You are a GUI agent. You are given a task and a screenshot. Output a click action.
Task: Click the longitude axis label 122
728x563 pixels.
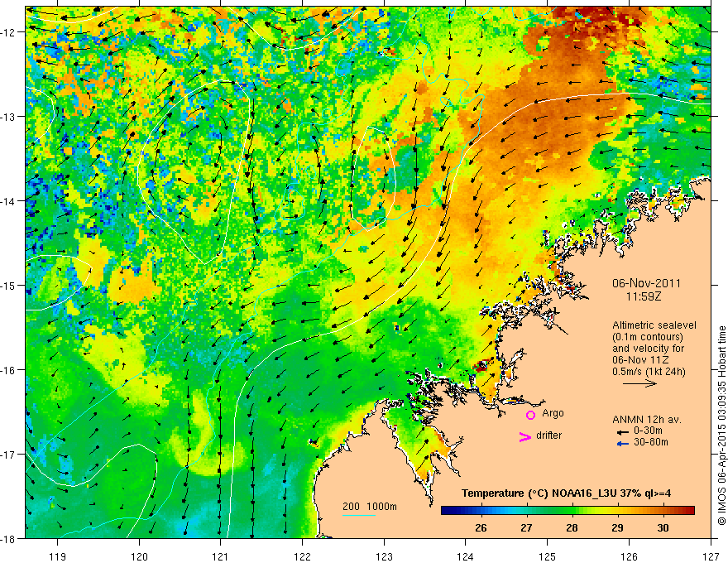[x=302, y=556]
